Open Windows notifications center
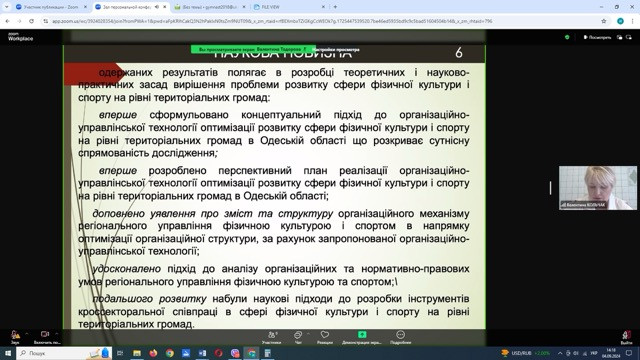Image resolution: width=640 pixels, height=360 pixels. (629, 353)
